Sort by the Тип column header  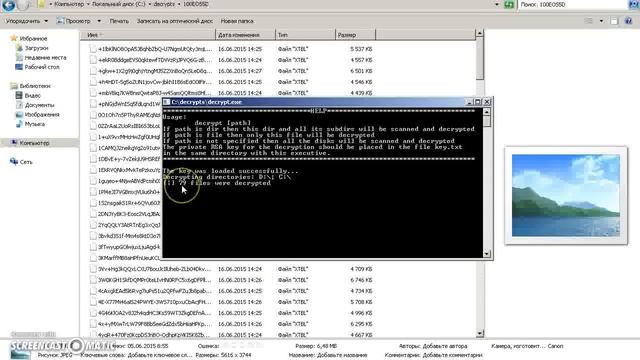(x=305, y=35)
